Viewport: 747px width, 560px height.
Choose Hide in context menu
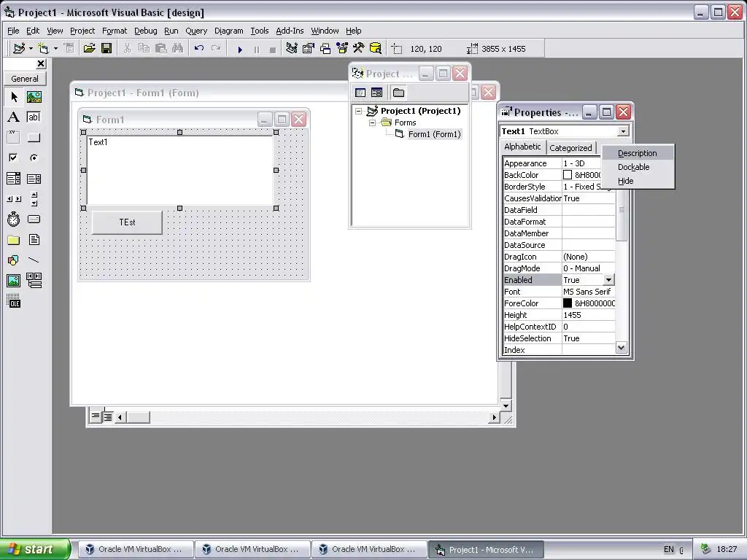[638, 181]
